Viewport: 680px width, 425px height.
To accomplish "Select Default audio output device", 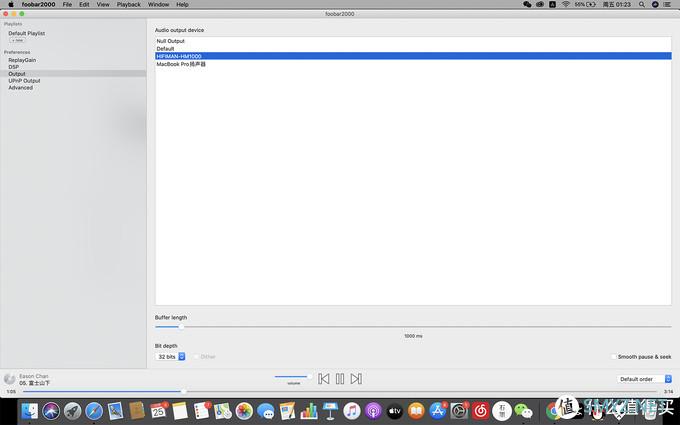I will coord(413,49).
